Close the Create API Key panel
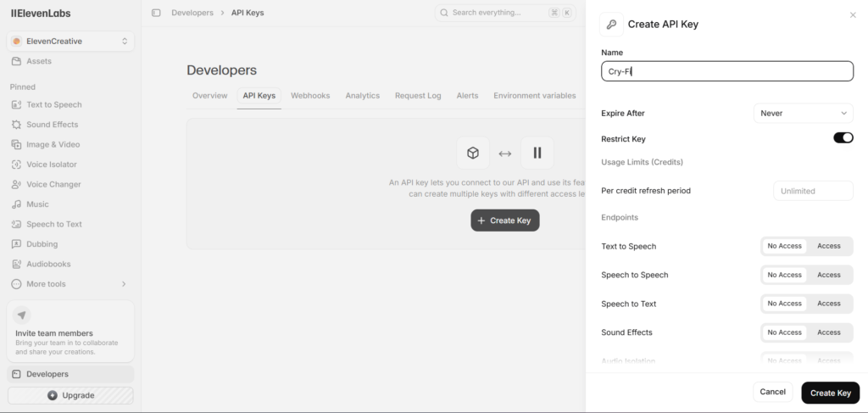Screen dimensions: 868x413 pyautogui.click(x=853, y=15)
